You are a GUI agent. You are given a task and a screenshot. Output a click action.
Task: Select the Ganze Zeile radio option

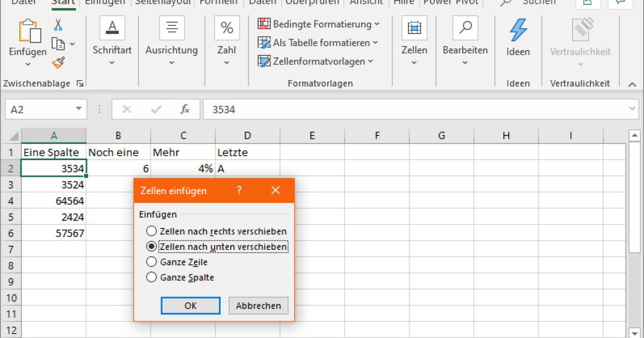(x=151, y=262)
